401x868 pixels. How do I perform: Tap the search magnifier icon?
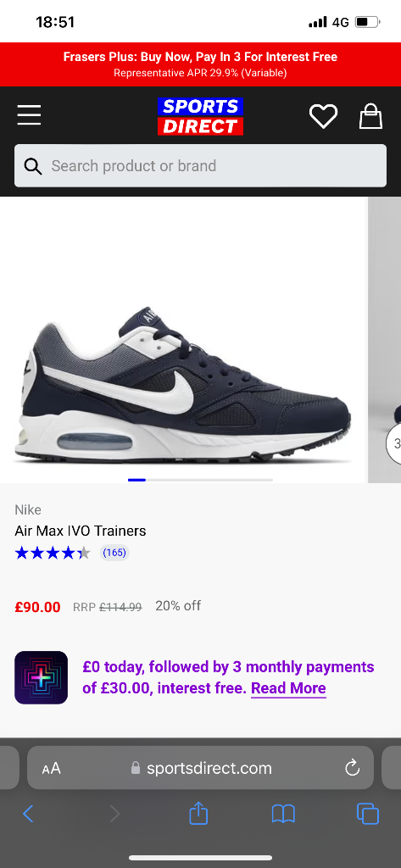click(33, 166)
